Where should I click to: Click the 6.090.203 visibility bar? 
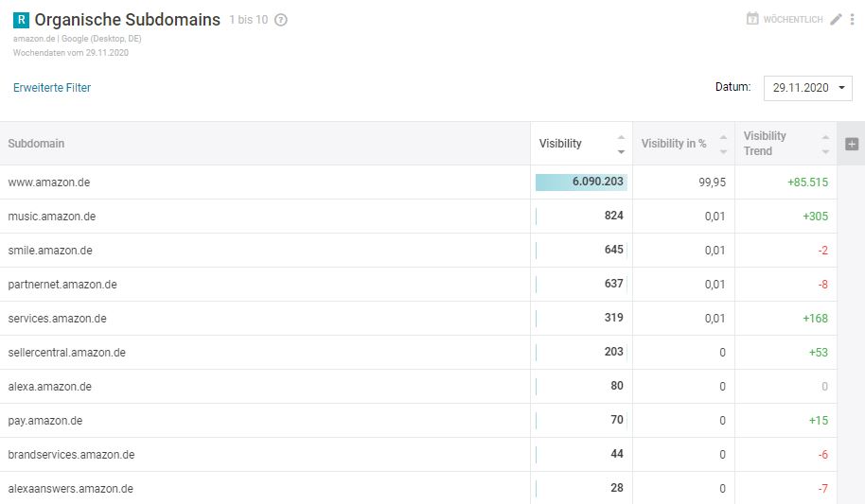click(x=581, y=182)
